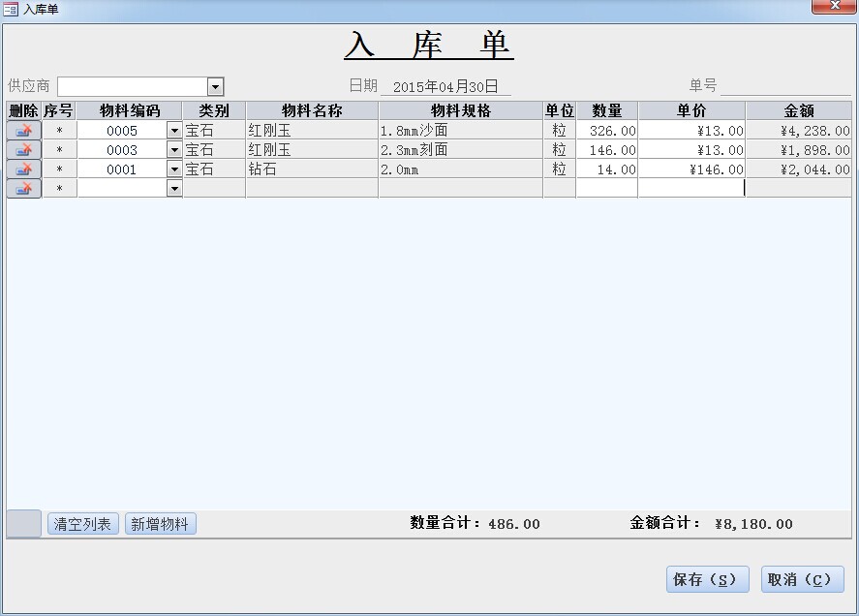Screen dimensions: 859x616
Task: Expand the material code dropdown for 0001
Action: [174, 169]
